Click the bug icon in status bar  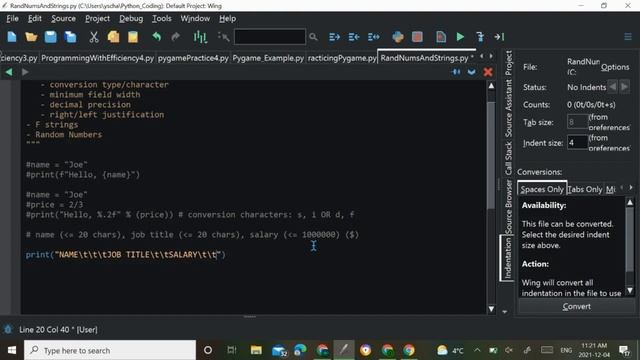coord(8,329)
